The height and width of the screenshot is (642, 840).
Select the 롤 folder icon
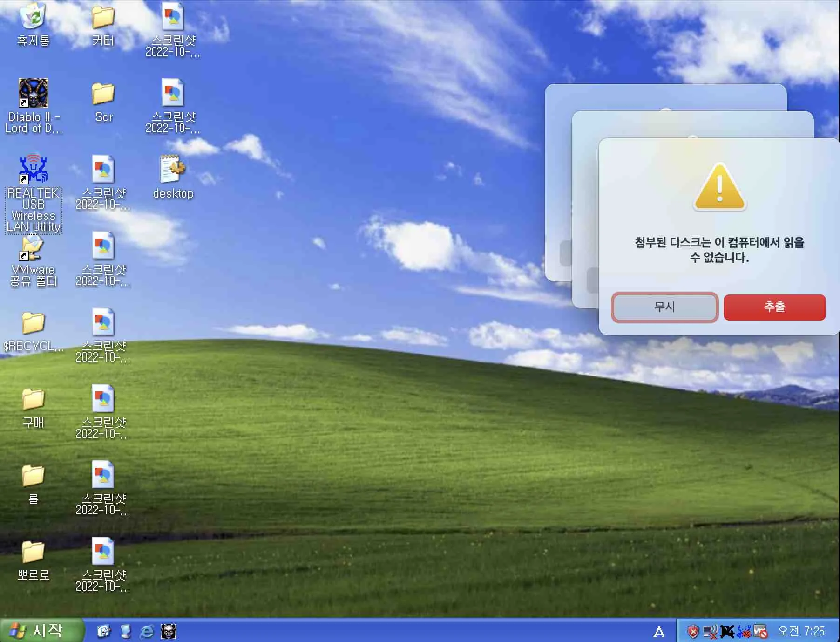[33, 485]
